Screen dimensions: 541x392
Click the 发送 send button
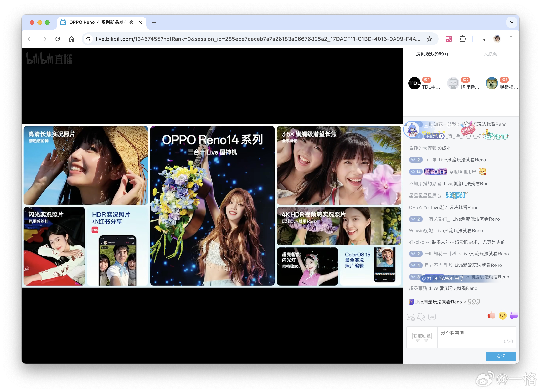(501, 356)
